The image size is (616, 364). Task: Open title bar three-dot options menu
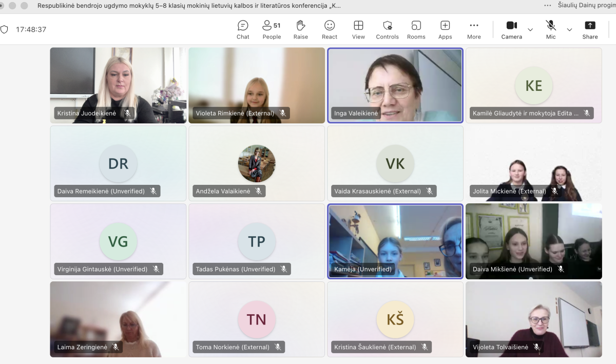[x=548, y=6]
